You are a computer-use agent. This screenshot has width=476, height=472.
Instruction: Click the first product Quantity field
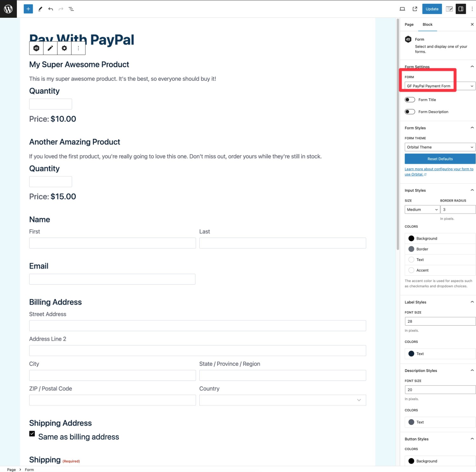[50, 104]
